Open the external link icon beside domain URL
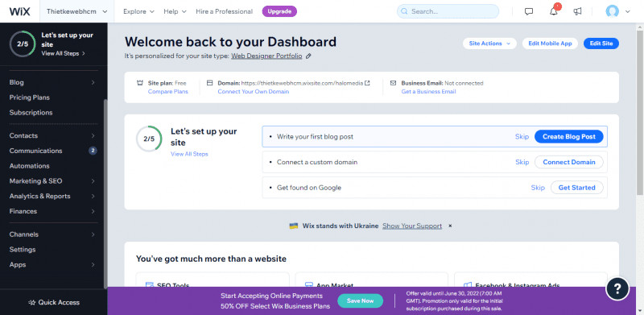The height and width of the screenshot is (315, 644). pos(367,83)
